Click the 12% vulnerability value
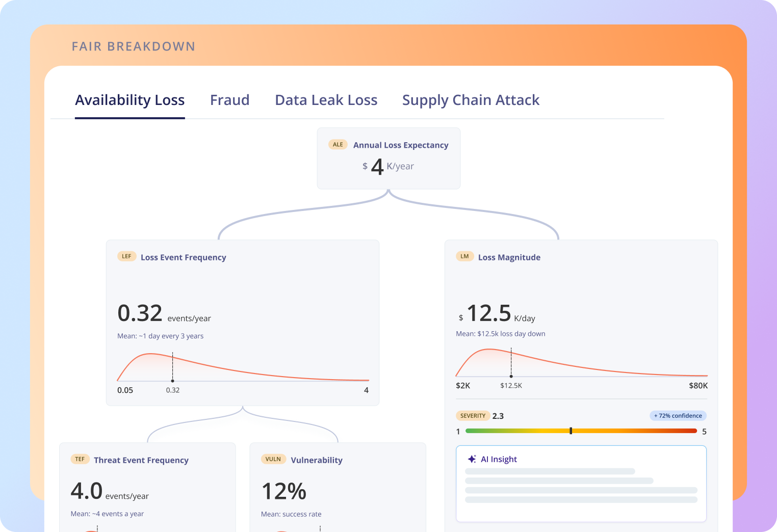The width and height of the screenshot is (777, 532). tap(284, 492)
